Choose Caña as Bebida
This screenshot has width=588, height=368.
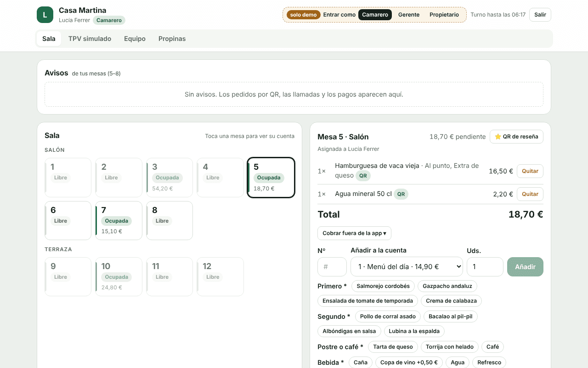361,362
